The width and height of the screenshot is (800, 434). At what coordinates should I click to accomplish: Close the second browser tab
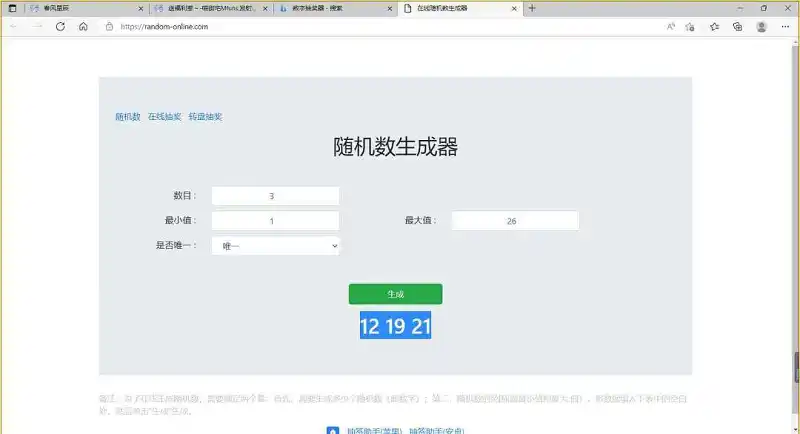(265, 9)
